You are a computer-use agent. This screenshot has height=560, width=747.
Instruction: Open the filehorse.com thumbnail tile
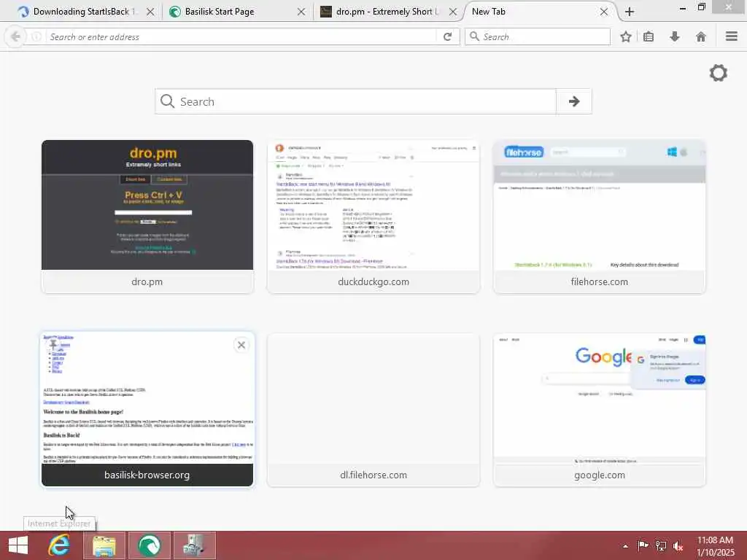click(x=600, y=217)
